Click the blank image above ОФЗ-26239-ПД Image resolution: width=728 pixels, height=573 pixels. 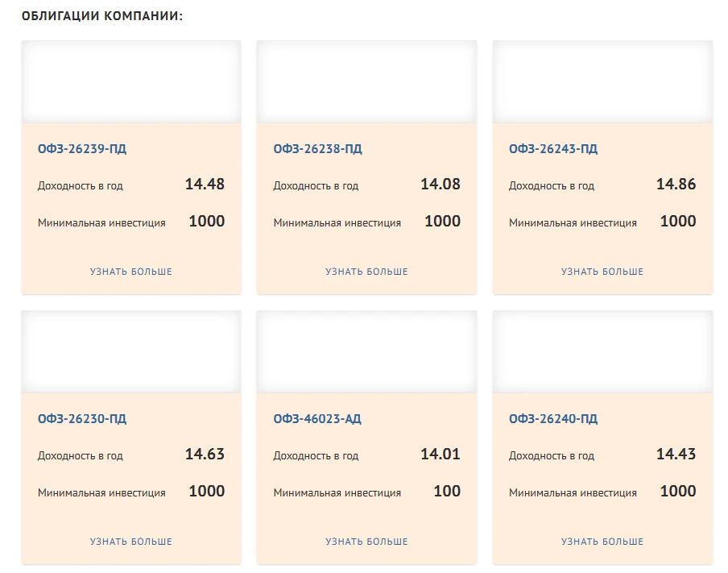tap(131, 82)
